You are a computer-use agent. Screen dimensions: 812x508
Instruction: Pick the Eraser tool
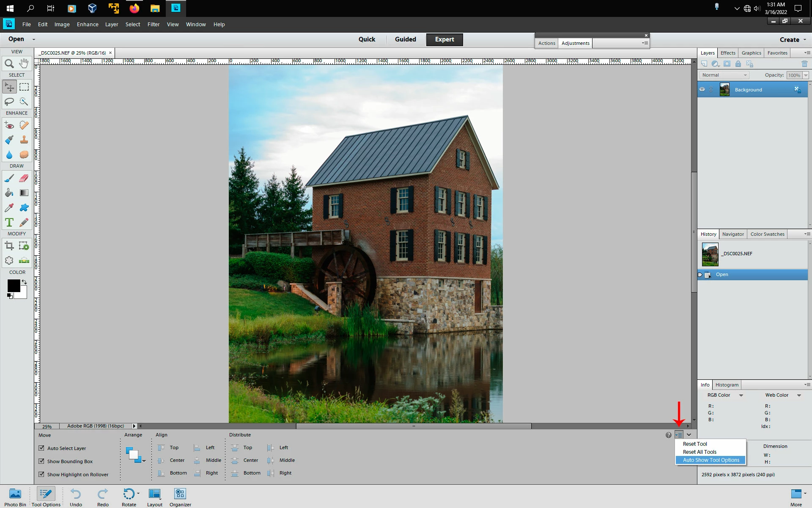[x=24, y=178]
